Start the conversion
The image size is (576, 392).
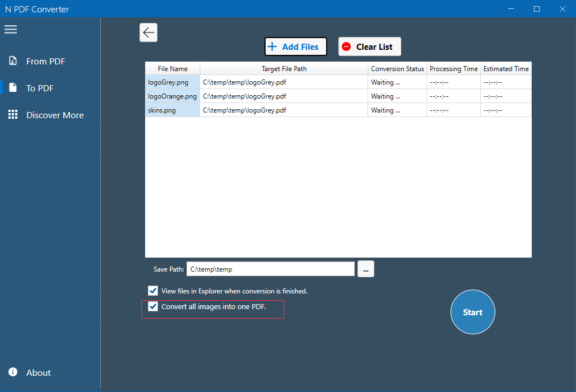coord(473,312)
